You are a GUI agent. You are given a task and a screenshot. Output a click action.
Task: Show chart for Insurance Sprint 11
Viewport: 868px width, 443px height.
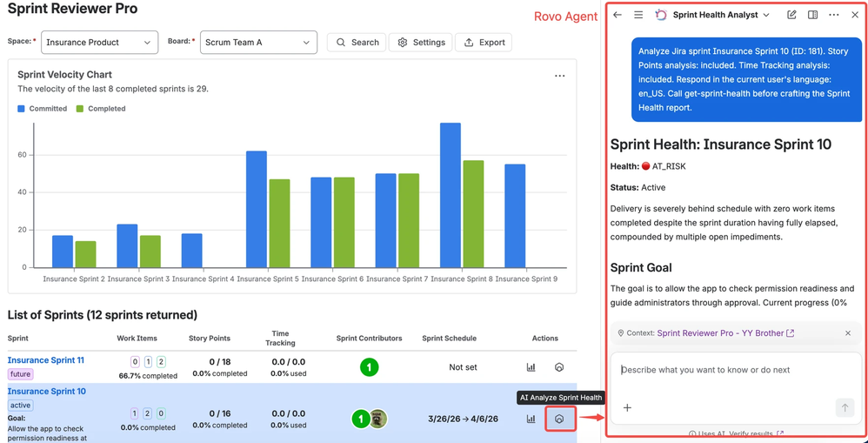[531, 367]
